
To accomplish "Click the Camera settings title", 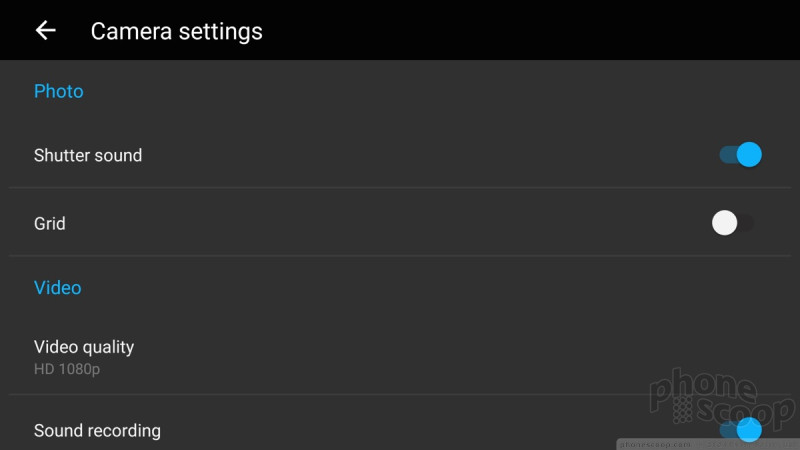I will 177,31.
